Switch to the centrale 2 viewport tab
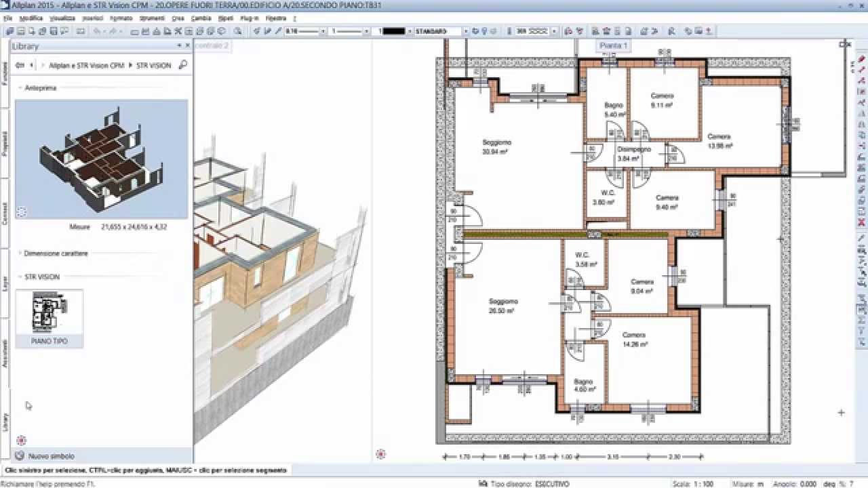 [212, 45]
